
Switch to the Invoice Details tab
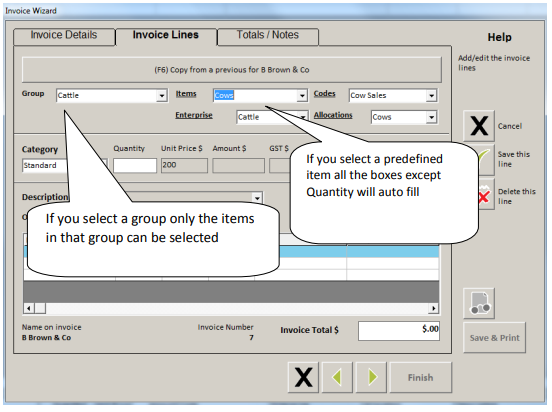[x=64, y=36]
